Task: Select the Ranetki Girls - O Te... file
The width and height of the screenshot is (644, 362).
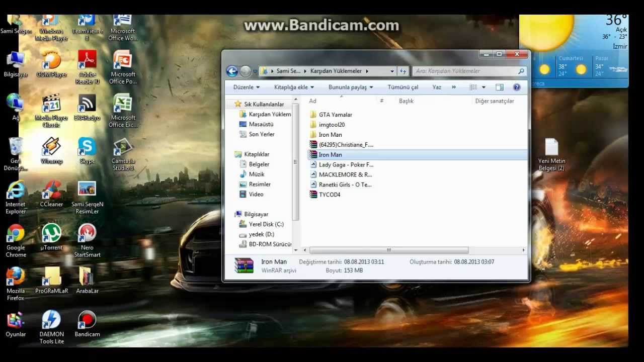Action: (345, 185)
